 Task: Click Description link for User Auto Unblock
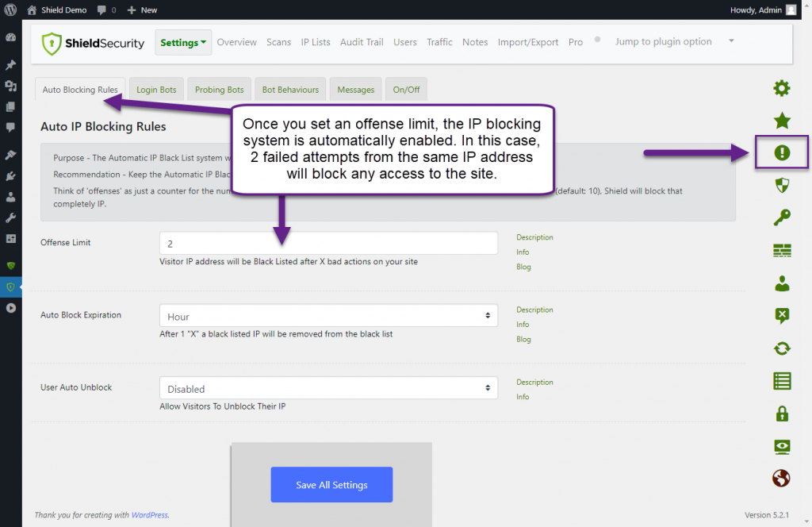534,382
